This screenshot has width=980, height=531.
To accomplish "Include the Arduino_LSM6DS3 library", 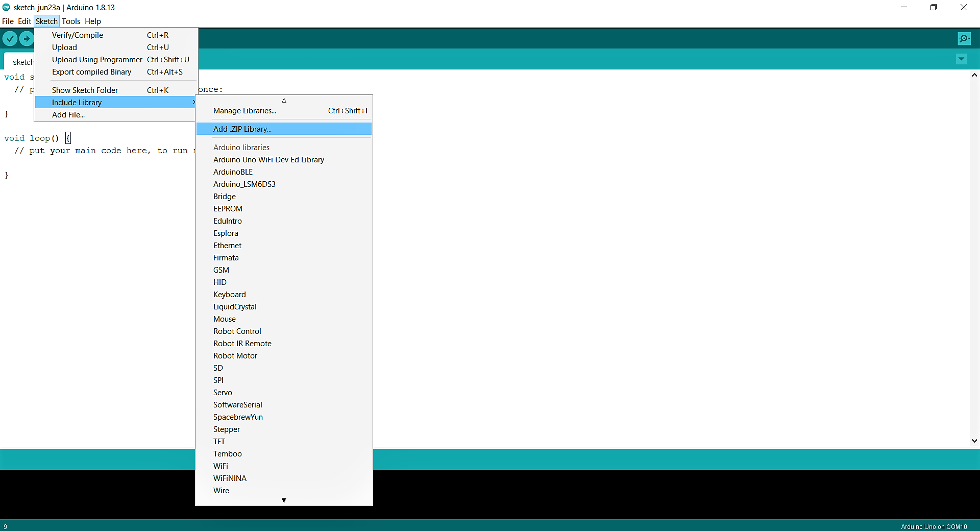I will coord(284,184).
